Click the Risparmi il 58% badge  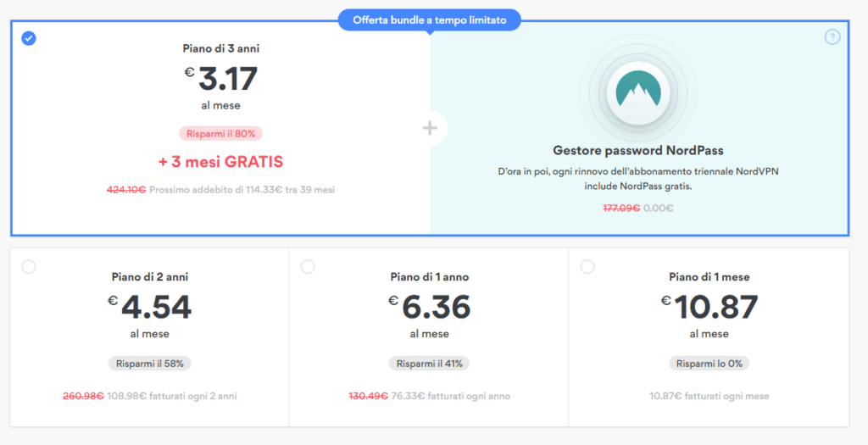[x=150, y=364]
